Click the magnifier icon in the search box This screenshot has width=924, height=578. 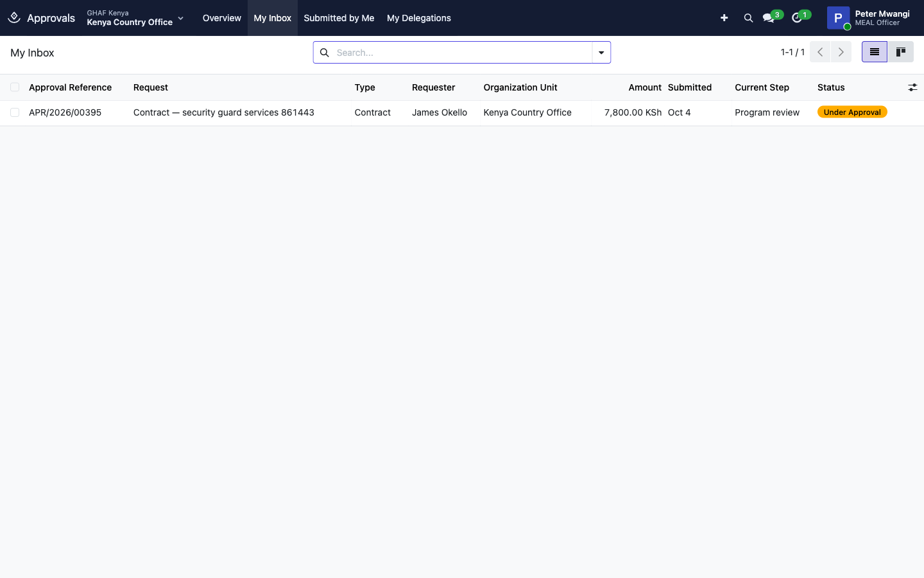click(x=325, y=53)
